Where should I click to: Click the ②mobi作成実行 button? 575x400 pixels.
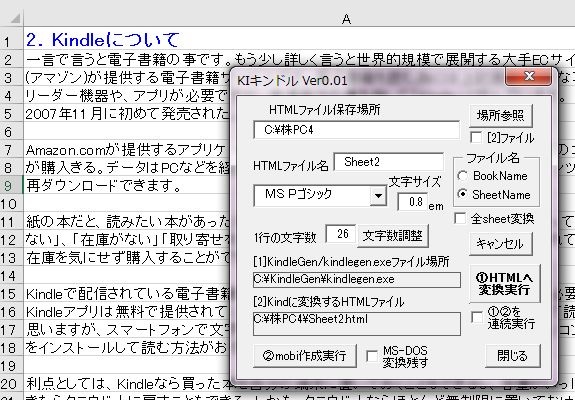tap(305, 356)
